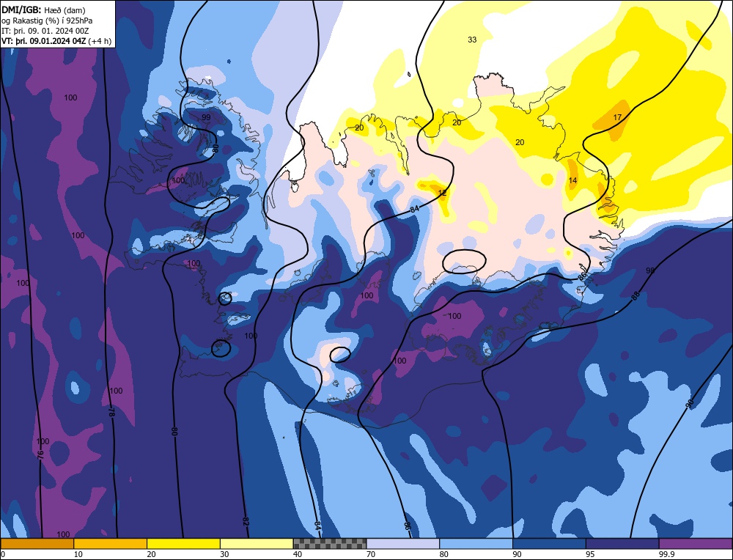Screen dimensions: 733x560
Task: Click the '99' humidity value label
Action: [206, 117]
